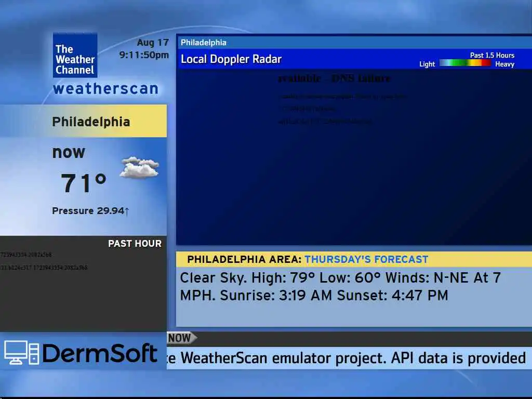Click the DNS failure error message

click(x=334, y=79)
